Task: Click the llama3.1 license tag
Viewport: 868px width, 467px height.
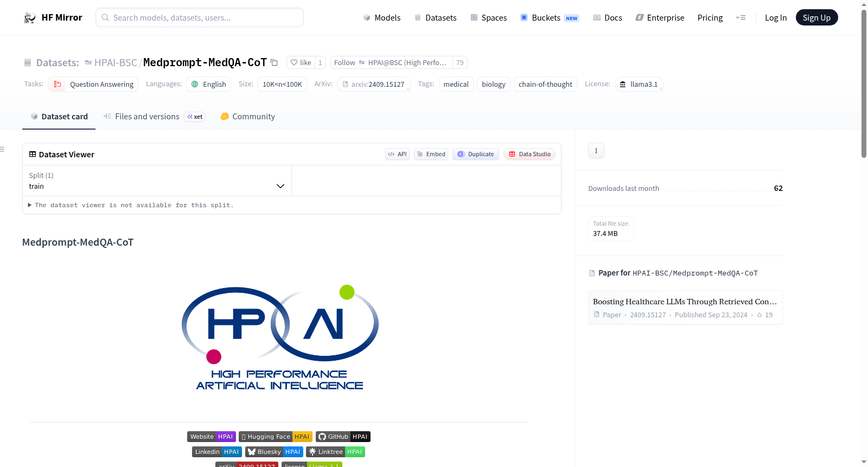Action: tap(639, 85)
